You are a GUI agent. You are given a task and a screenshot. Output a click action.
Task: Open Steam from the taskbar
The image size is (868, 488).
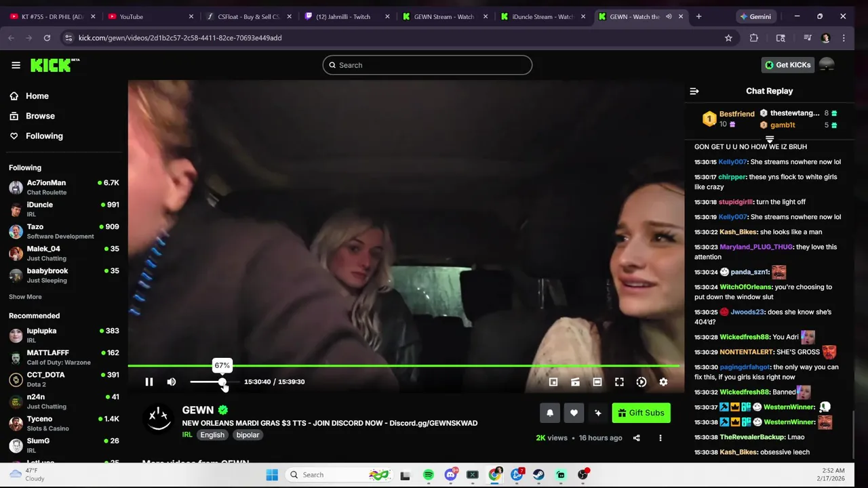click(x=538, y=475)
